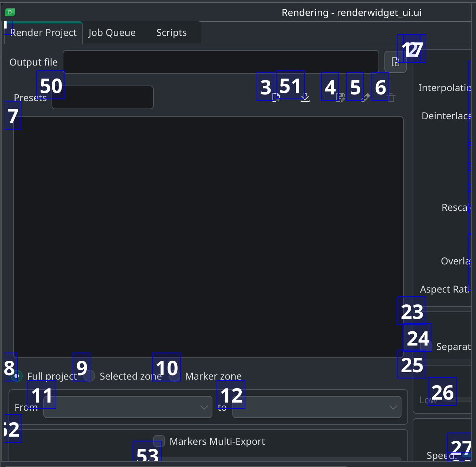Create a new render preset
Screen dimensions: 476x467
(x=276, y=97)
